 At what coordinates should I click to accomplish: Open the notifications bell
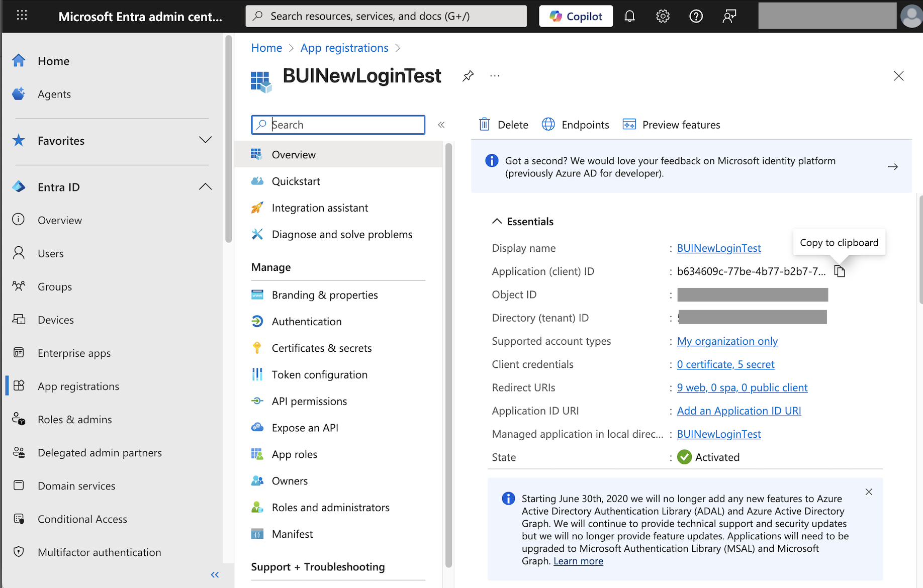click(x=629, y=16)
